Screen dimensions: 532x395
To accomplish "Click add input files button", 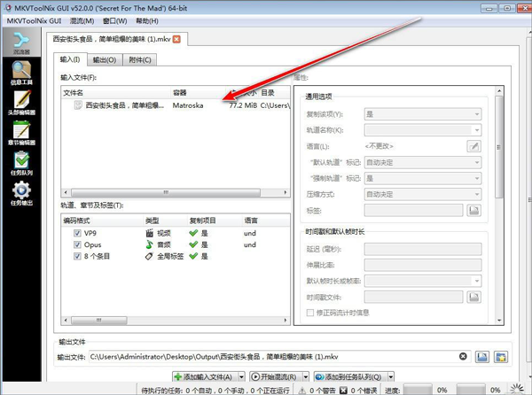I will click(206, 376).
